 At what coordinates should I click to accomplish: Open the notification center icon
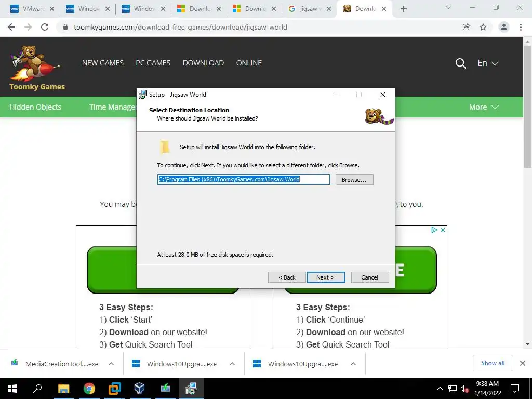[x=515, y=389]
